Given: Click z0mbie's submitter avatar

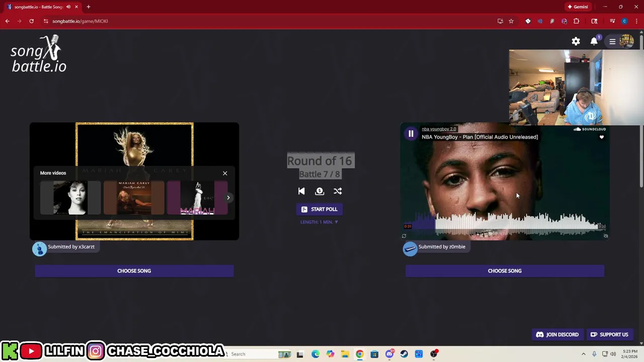Looking at the screenshot, I should point(410,248).
